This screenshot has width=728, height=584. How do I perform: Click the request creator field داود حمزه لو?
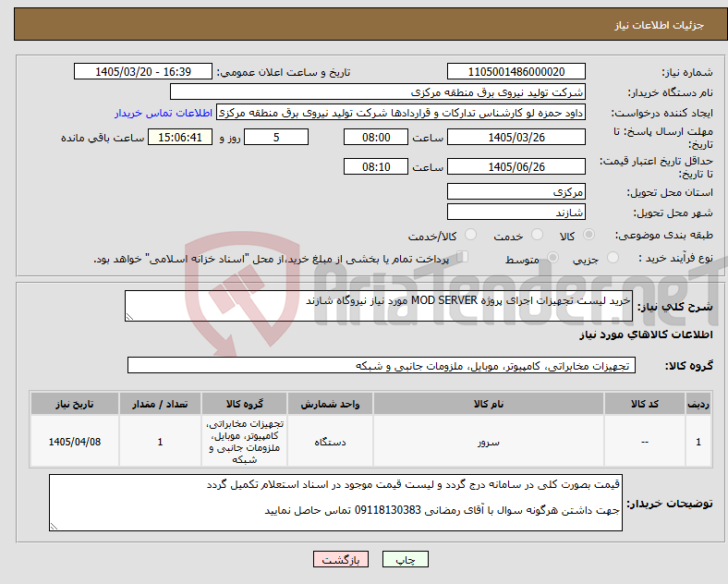pyautogui.click(x=401, y=113)
